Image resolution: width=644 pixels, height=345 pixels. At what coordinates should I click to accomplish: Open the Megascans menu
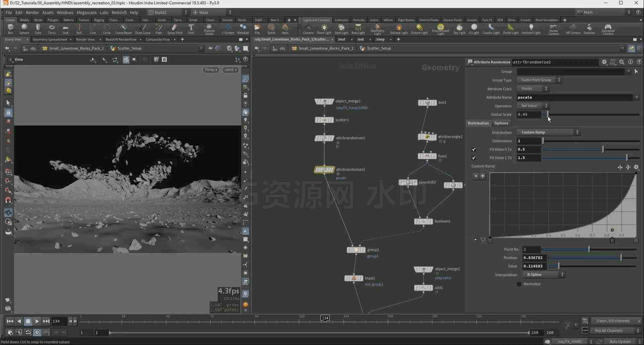coord(87,12)
